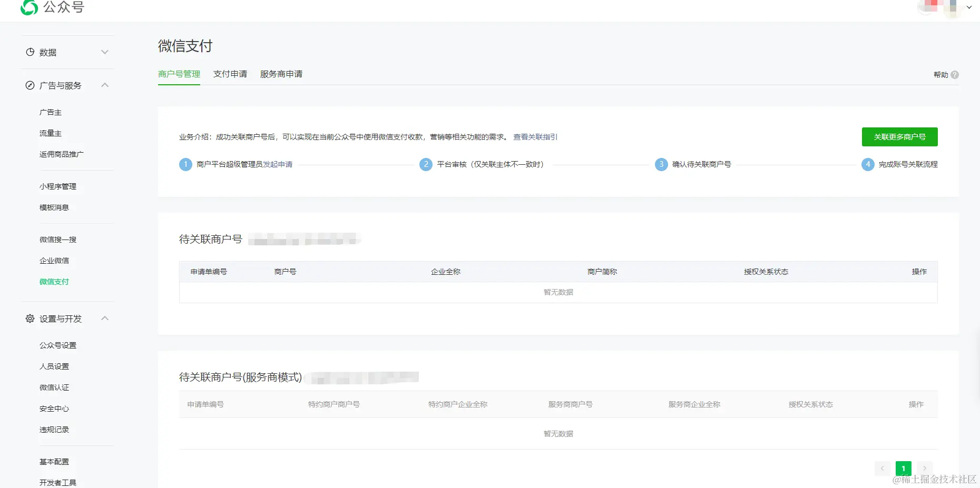
Task: Switch to the 服务商申请 tab
Action: pos(281,74)
